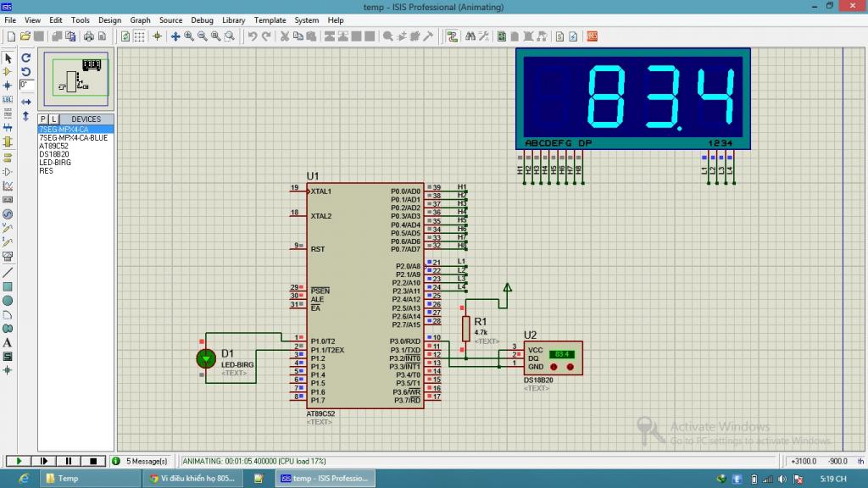Open the Debug menu
Viewport: 868px width, 488px height.
coord(202,19)
